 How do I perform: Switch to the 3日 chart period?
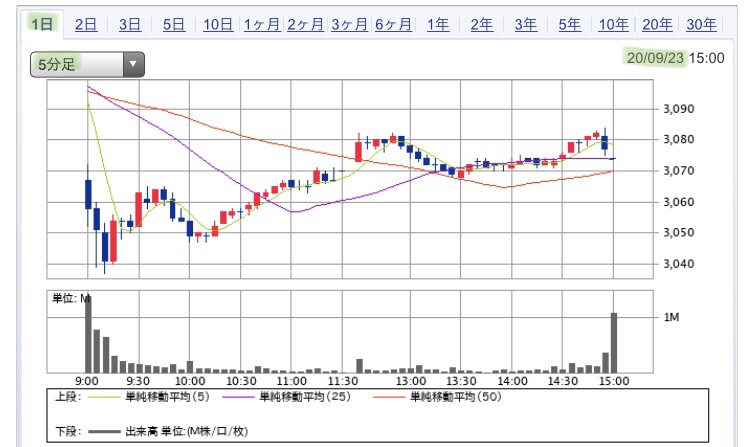coord(130,24)
